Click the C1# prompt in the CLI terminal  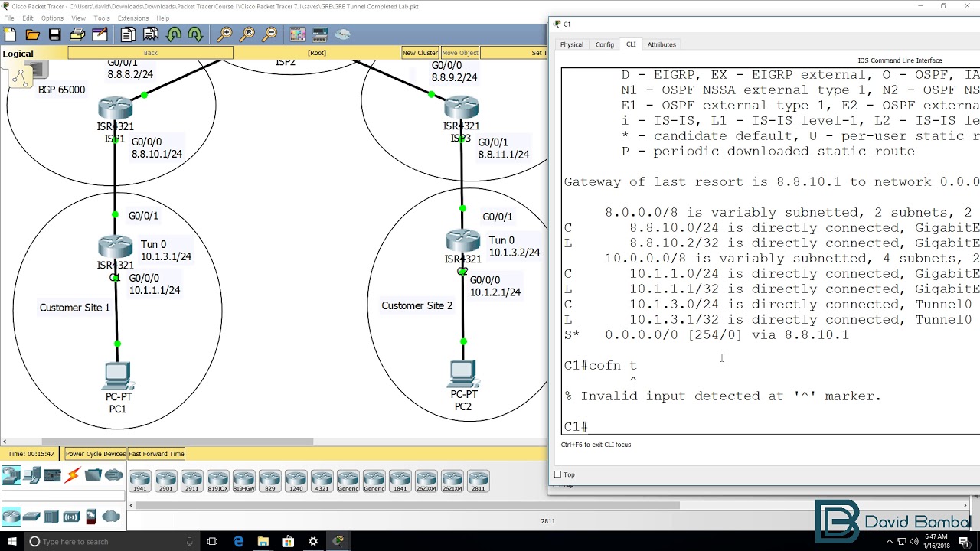(576, 426)
